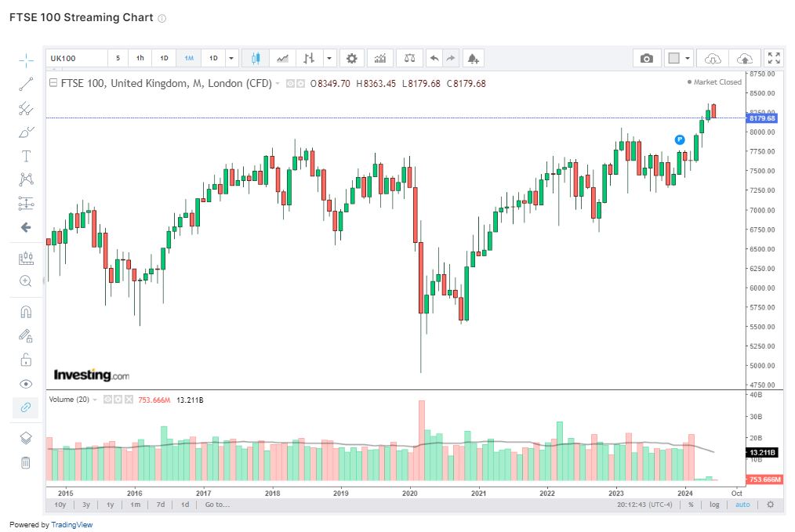Choose the 10y date range

[60, 505]
